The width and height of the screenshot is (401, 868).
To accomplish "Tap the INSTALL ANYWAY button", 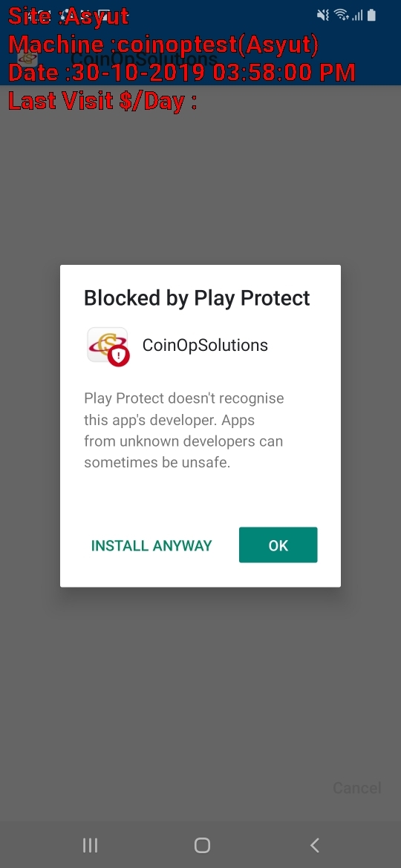I will 151,546.
